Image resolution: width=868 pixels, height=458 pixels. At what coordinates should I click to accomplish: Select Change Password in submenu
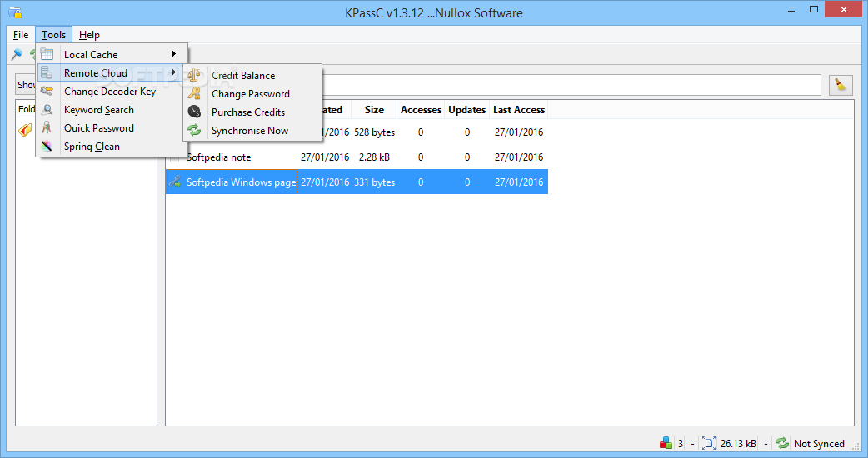[252, 93]
